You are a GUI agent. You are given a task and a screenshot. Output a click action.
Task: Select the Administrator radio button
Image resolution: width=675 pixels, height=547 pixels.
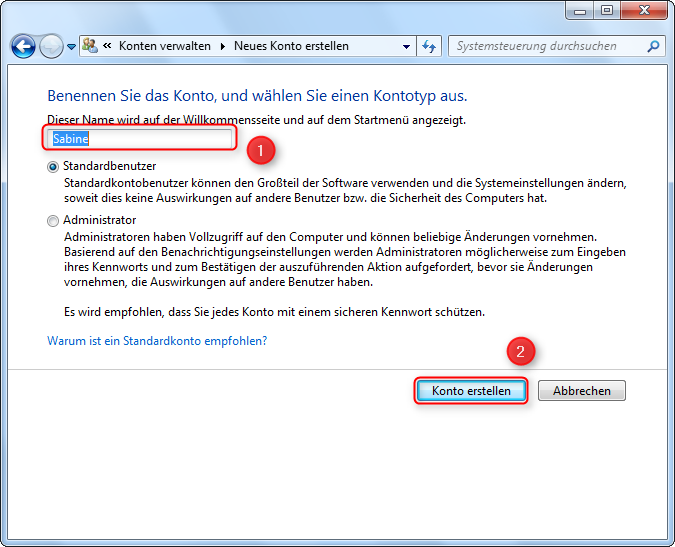click(53, 221)
